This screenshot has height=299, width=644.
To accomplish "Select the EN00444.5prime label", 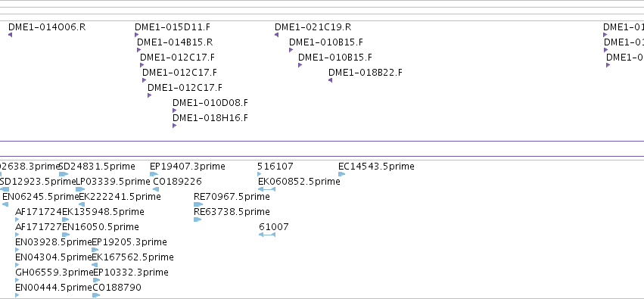I will 54,288.
